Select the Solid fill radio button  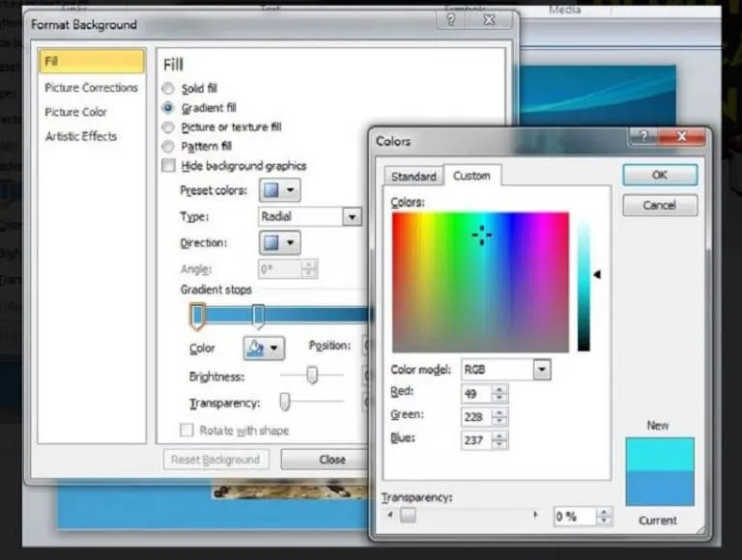(168, 89)
